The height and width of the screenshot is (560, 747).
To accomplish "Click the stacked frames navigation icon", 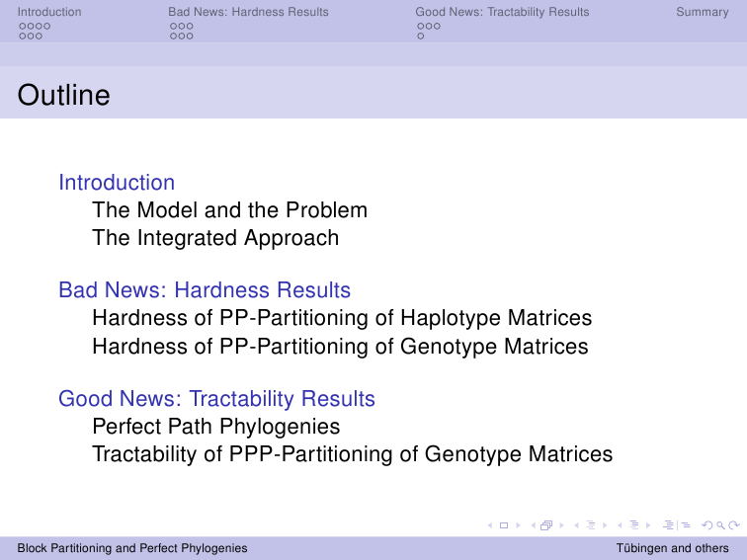I will point(546,525).
